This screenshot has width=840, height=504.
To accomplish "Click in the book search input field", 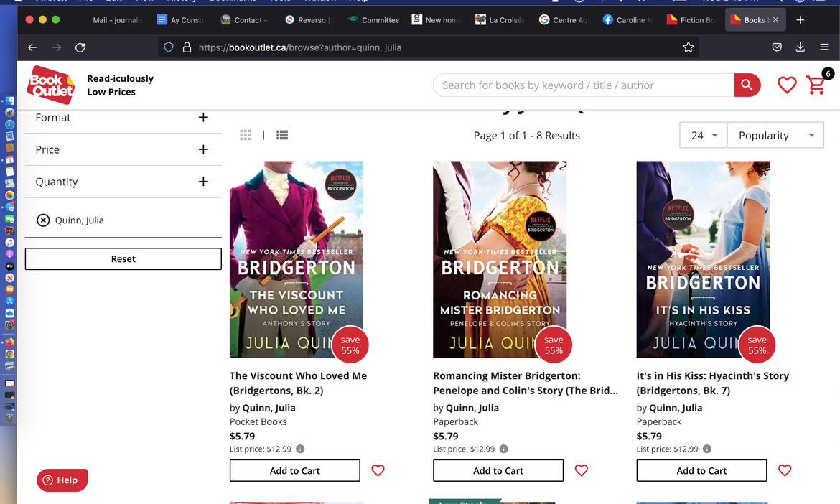I will (x=584, y=85).
